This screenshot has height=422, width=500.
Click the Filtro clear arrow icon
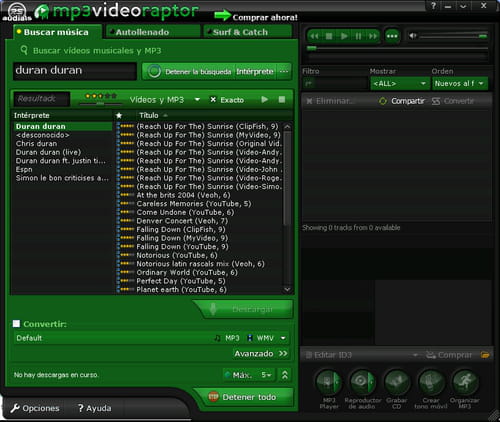308,83
